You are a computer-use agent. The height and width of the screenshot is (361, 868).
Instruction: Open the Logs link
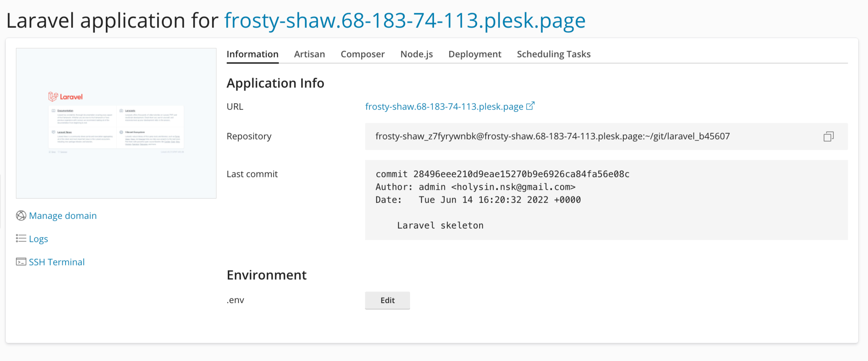(x=39, y=239)
